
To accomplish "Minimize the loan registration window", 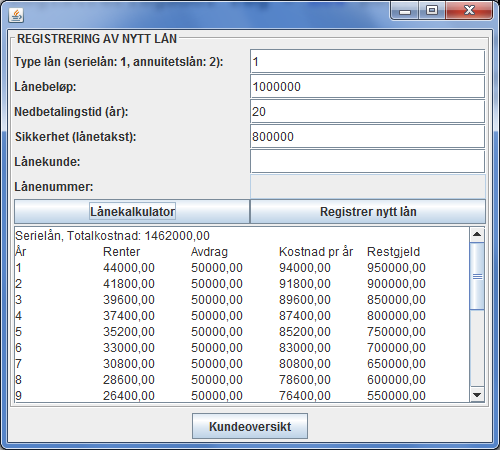I will coord(405,12).
